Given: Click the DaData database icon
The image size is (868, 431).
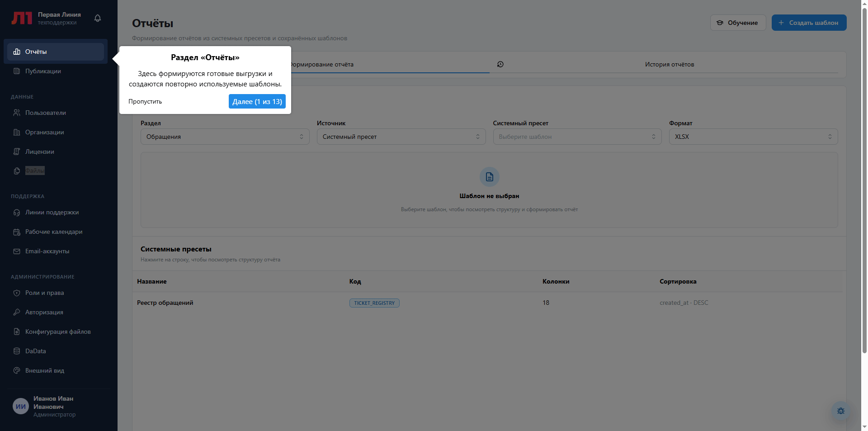Looking at the screenshot, I should pyautogui.click(x=17, y=351).
